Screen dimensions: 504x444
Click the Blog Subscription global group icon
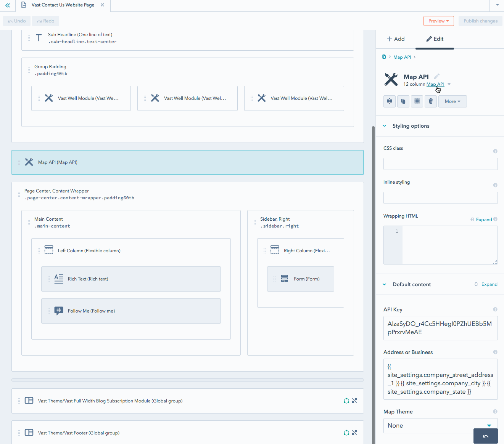(x=29, y=401)
